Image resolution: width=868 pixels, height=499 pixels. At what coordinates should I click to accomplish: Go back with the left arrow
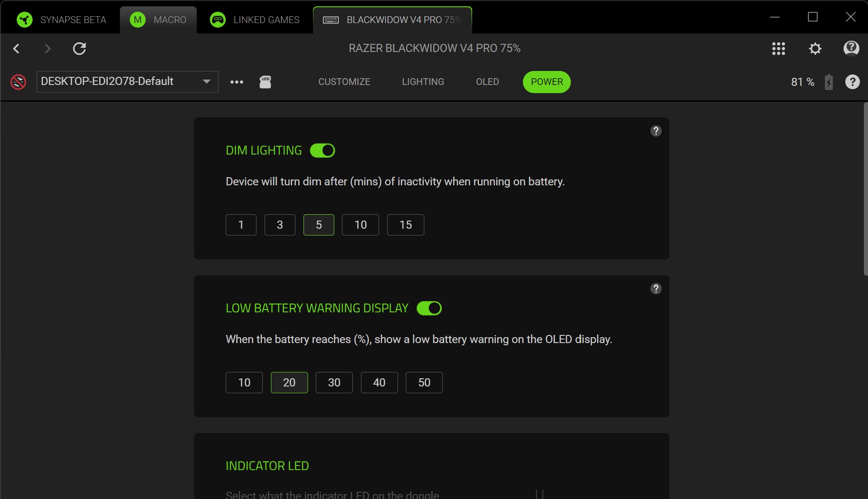click(16, 48)
